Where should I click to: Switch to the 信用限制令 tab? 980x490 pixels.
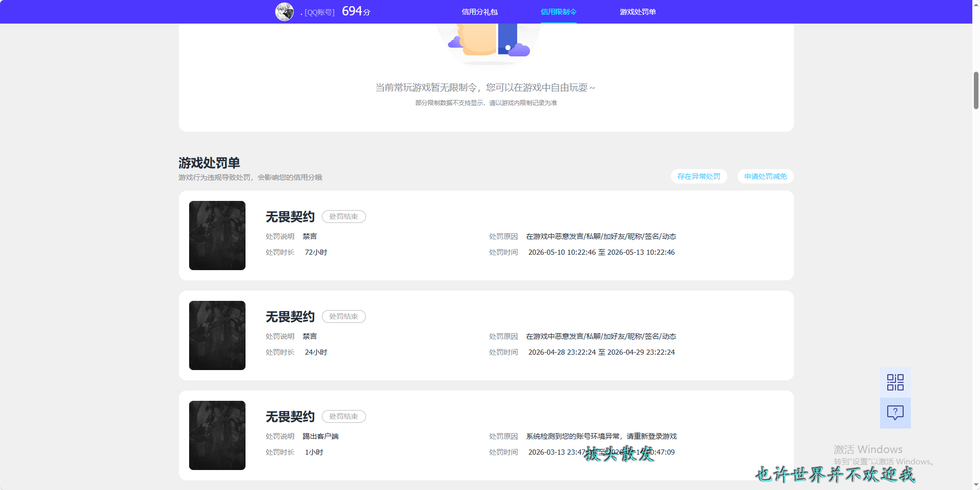coord(559,12)
